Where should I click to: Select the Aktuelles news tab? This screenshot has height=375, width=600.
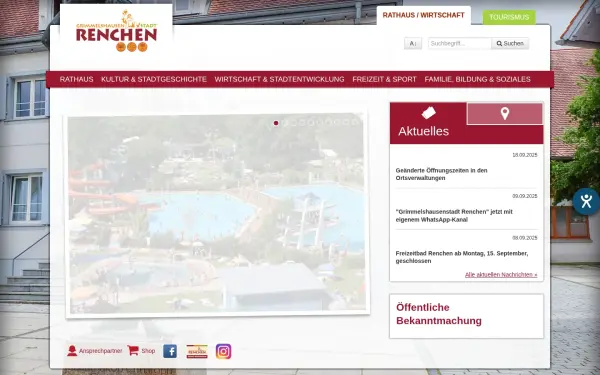pyautogui.click(x=428, y=123)
